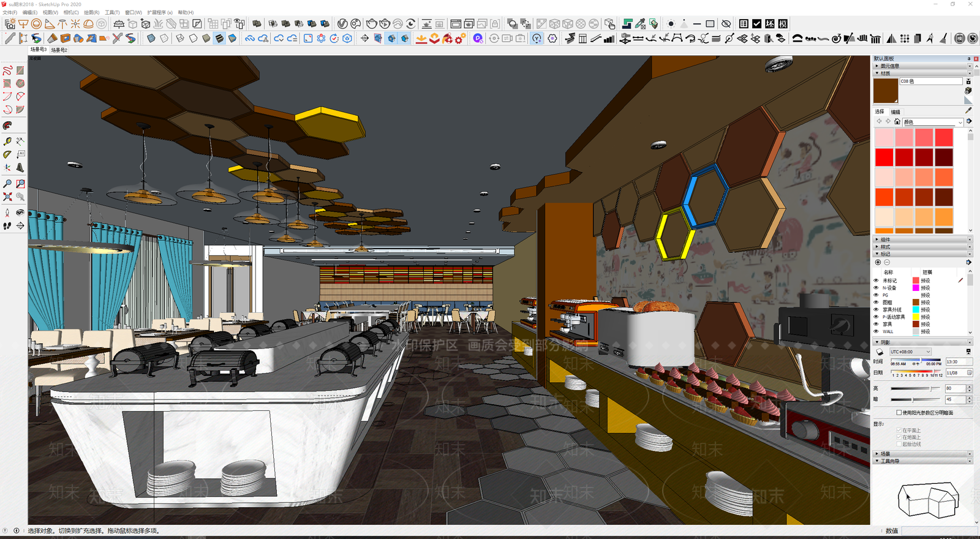The height and width of the screenshot is (539, 980).
Task: Expand the 样式 panel
Action: pos(923,247)
